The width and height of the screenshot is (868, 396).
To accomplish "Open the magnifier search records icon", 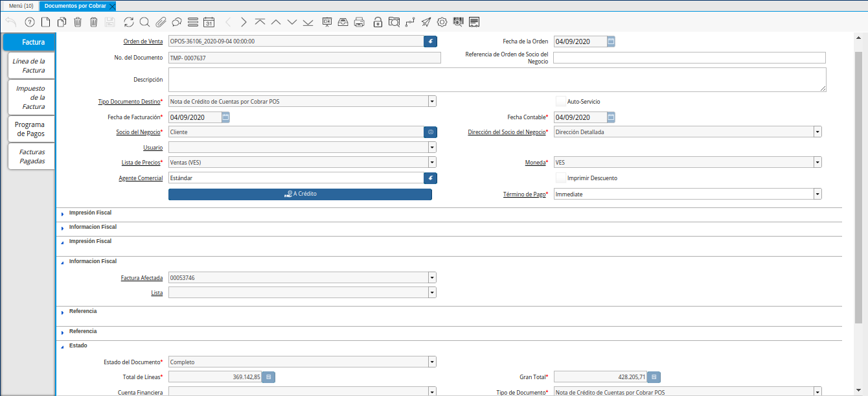I will 144,22.
